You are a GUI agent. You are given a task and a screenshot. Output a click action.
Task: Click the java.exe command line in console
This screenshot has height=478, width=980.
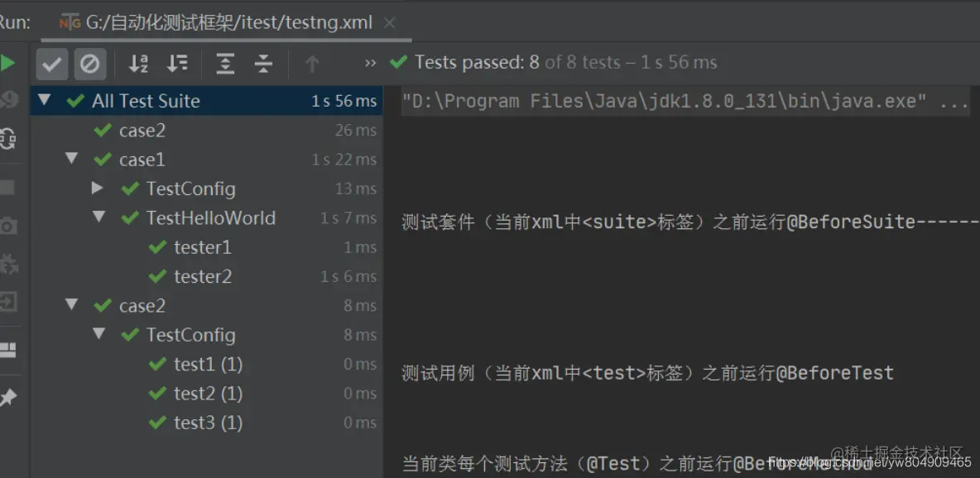point(685,102)
